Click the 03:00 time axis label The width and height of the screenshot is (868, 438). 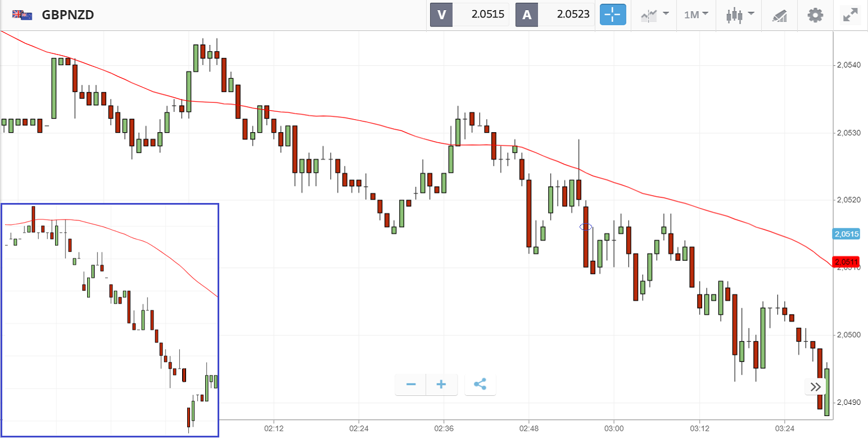(x=614, y=428)
